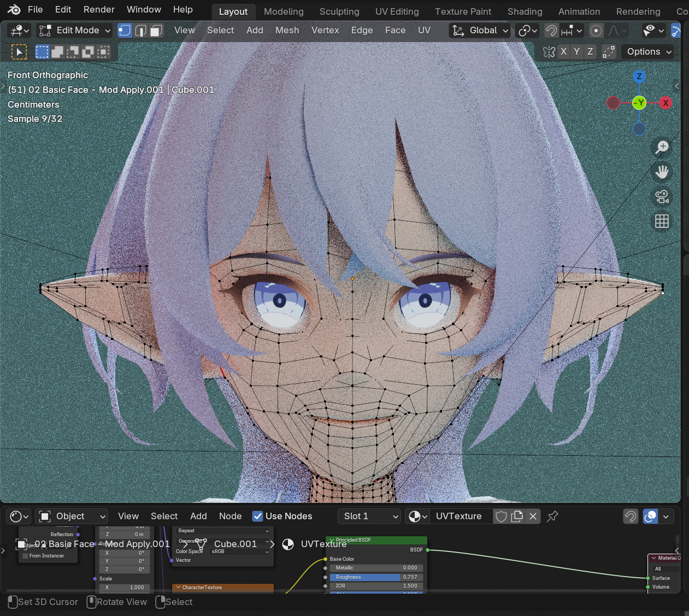Open the Render menu
The width and height of the screenshot is (689, 616).
99,9
